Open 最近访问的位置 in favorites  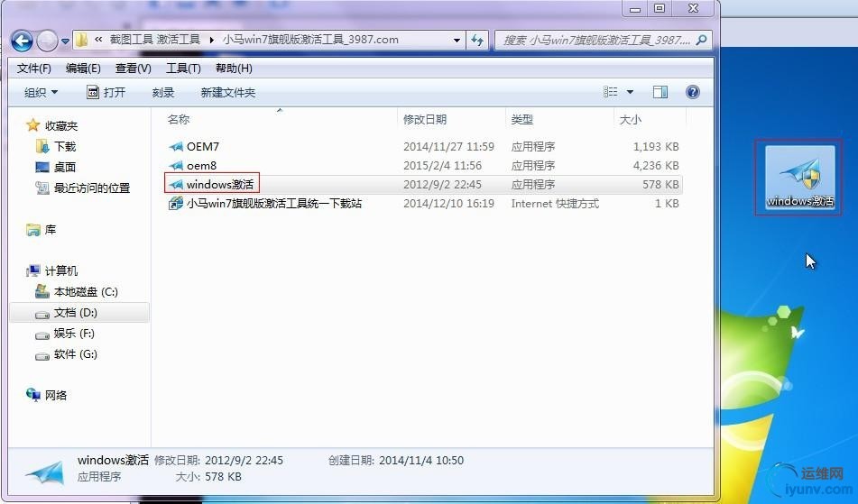coord(92,188)
